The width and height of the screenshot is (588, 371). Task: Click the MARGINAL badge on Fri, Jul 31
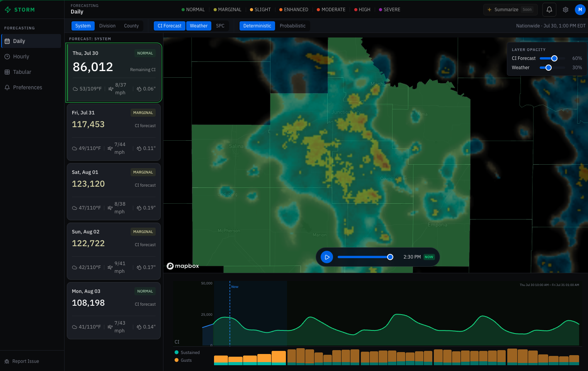[143, 113]
